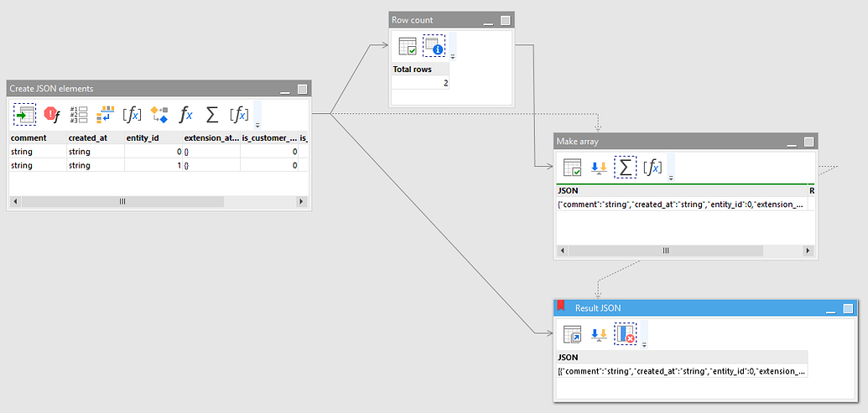Click the Total rows value 2

(420, 83)
